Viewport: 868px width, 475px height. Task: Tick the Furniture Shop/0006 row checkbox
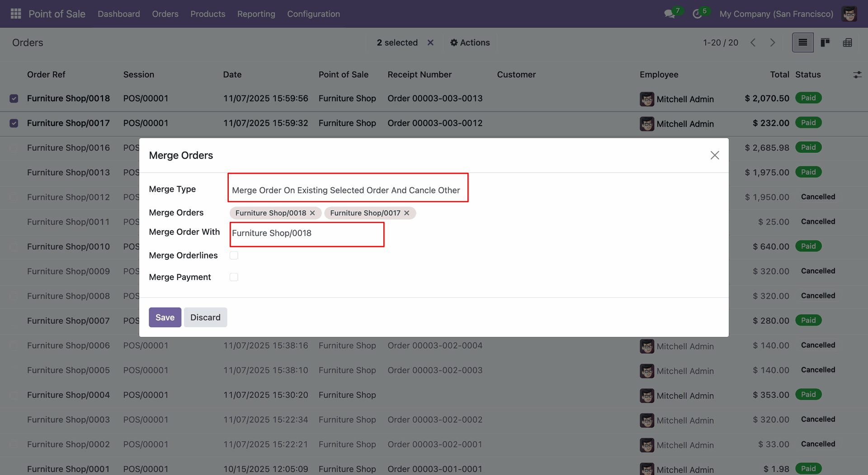(14, 346)
